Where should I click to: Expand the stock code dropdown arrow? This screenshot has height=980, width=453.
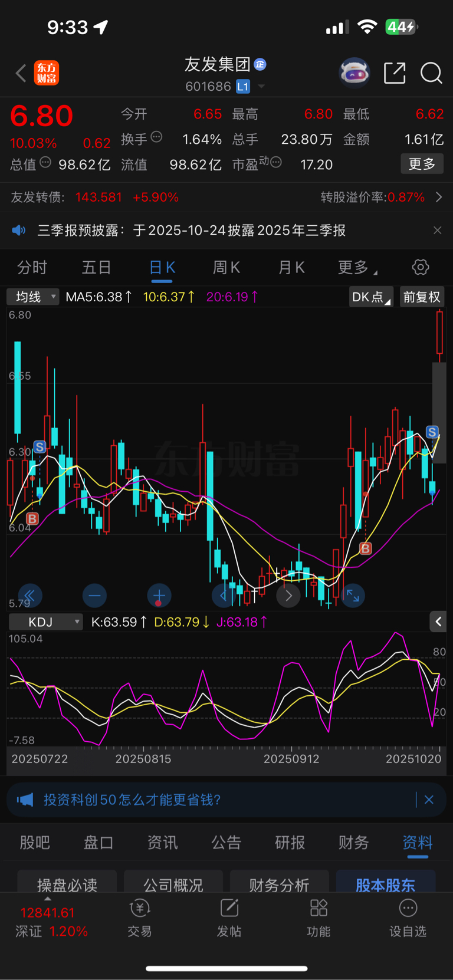tap(261, 87)
